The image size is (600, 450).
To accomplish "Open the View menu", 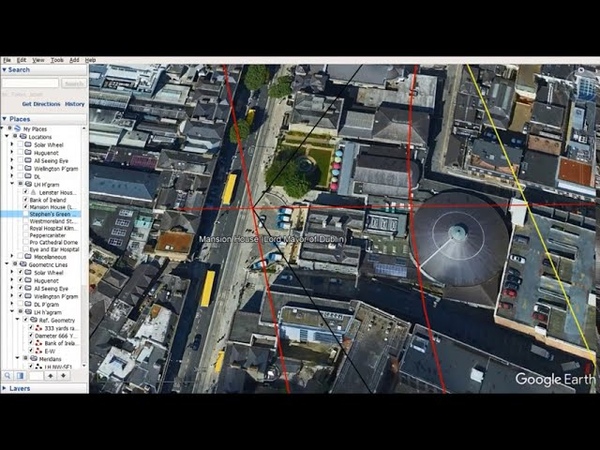I will [x=38, y=60].
